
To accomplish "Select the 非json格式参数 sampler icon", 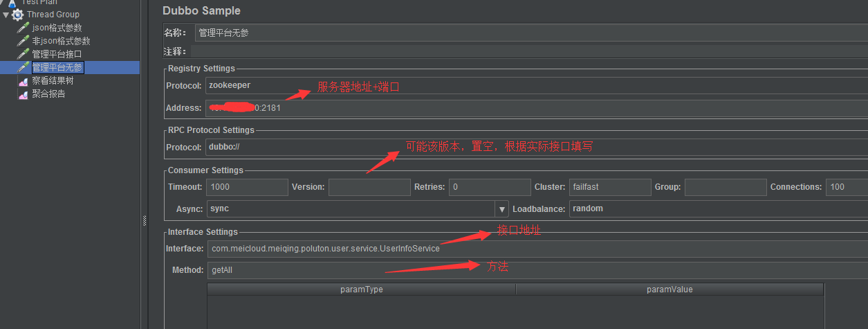I will pos(24,41).
